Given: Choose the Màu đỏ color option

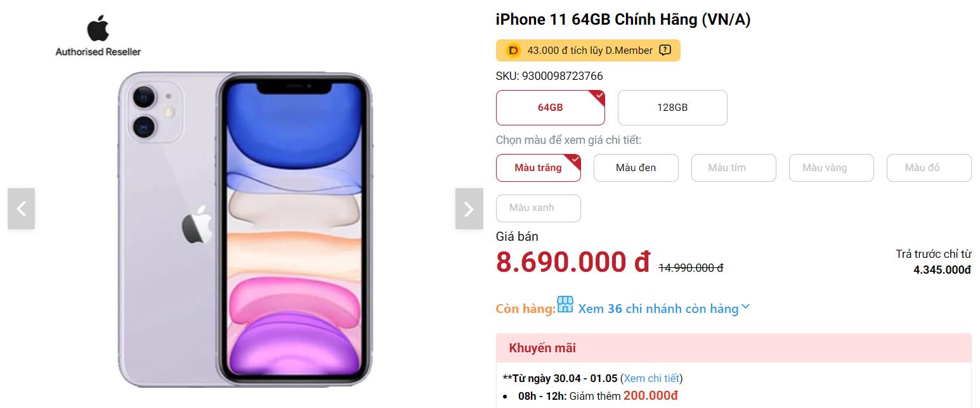Looking at the screenshot, I should (929, 168).
